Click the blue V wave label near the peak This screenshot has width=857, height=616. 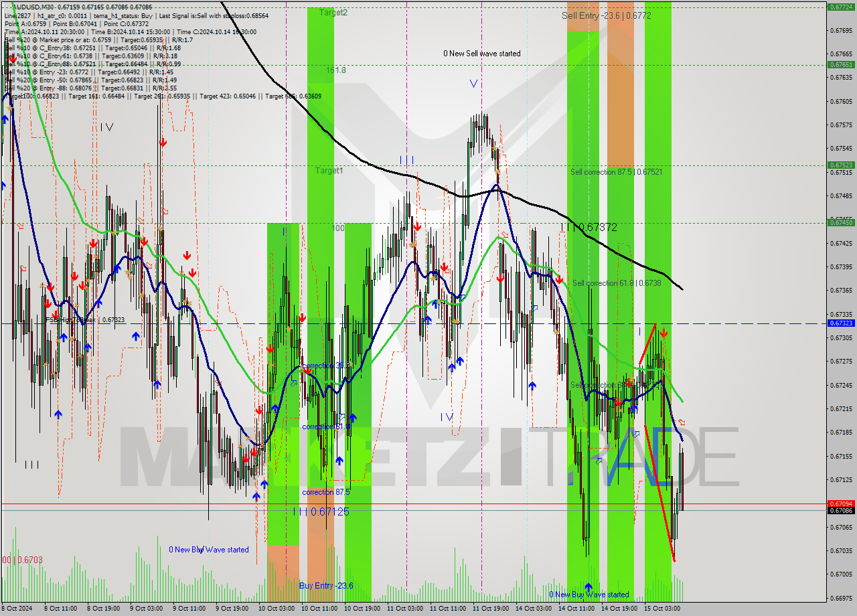473,84
